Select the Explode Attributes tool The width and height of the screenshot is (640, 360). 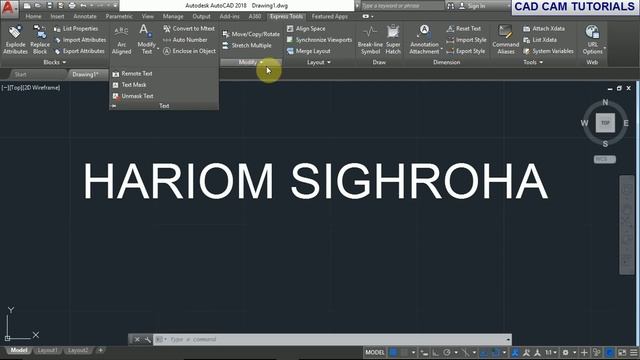(x=15, y=39)
